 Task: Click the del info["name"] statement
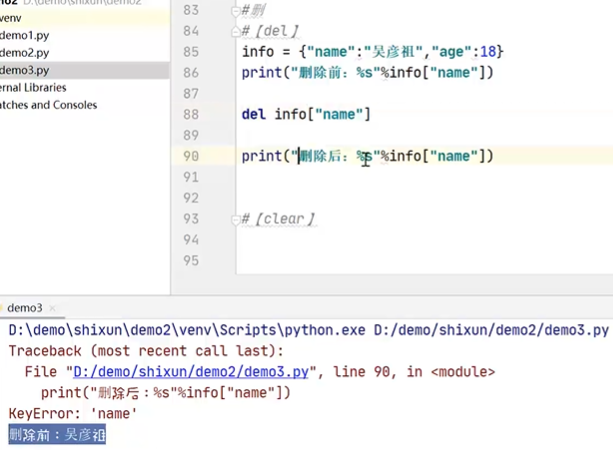[306, 115]
